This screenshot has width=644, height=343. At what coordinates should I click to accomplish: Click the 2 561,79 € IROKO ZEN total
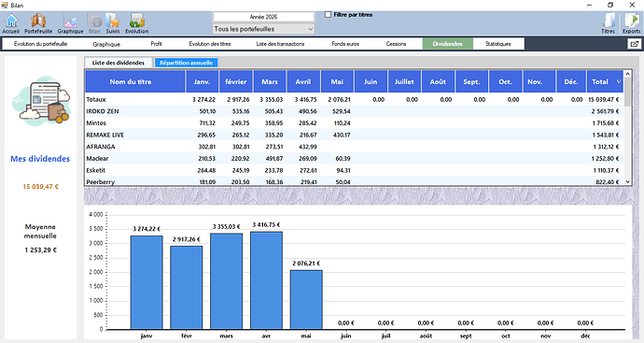tap(606, 111)
